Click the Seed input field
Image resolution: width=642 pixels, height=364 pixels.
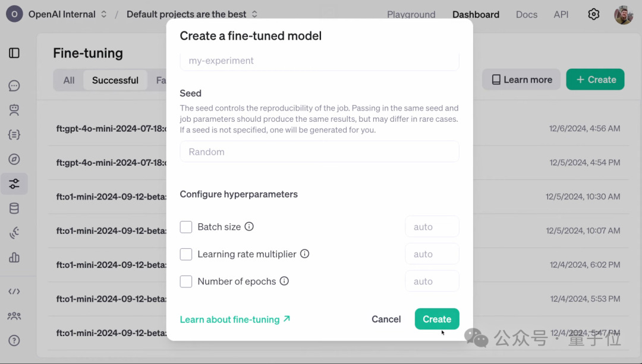(319, 152)
